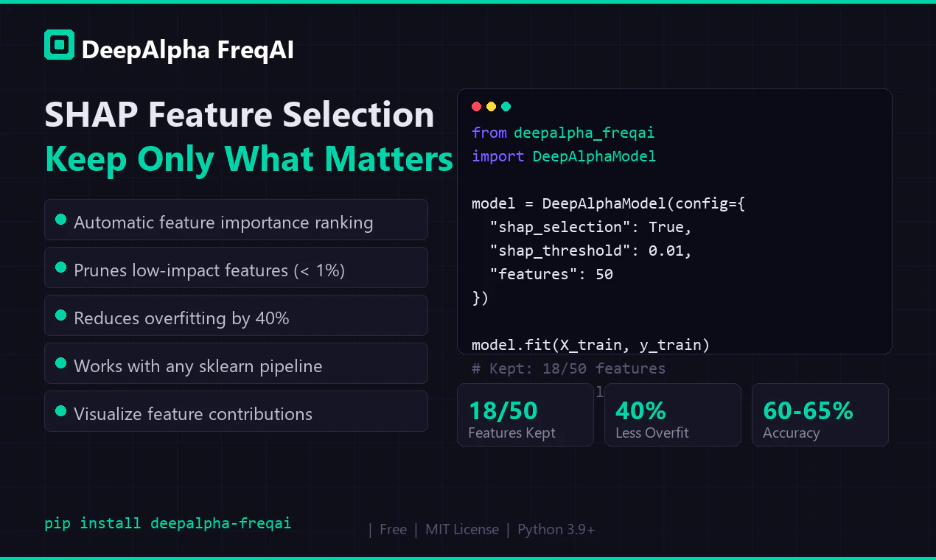
Task: Open the 18/50 Features Kept card
Action: pos(525,415)
